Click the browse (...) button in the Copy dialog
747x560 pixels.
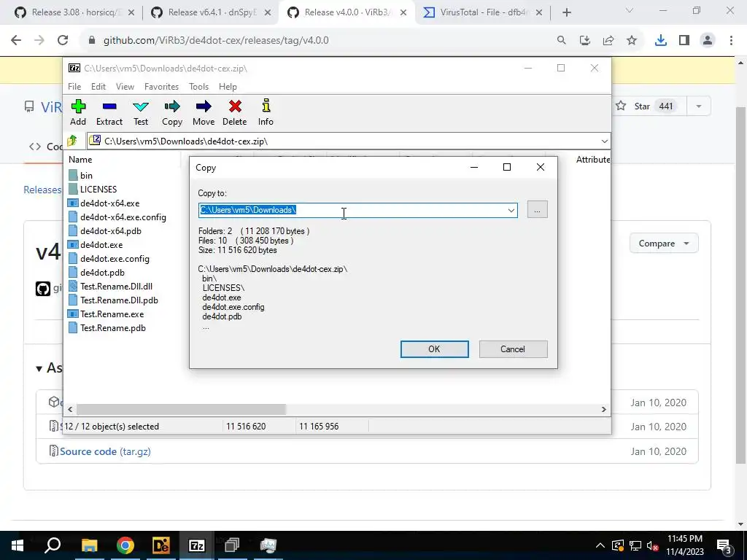click(x=538, y=210)
